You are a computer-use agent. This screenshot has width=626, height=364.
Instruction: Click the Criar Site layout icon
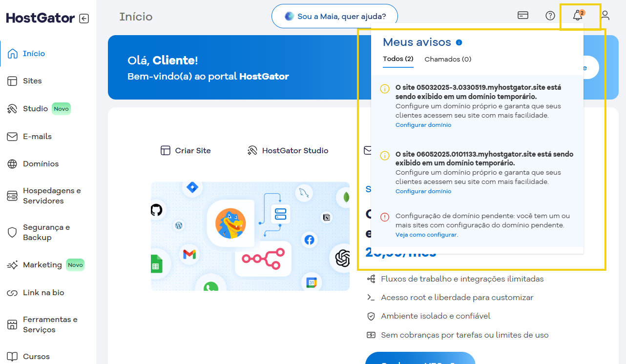pyautogui.click(x=166, y=151)
